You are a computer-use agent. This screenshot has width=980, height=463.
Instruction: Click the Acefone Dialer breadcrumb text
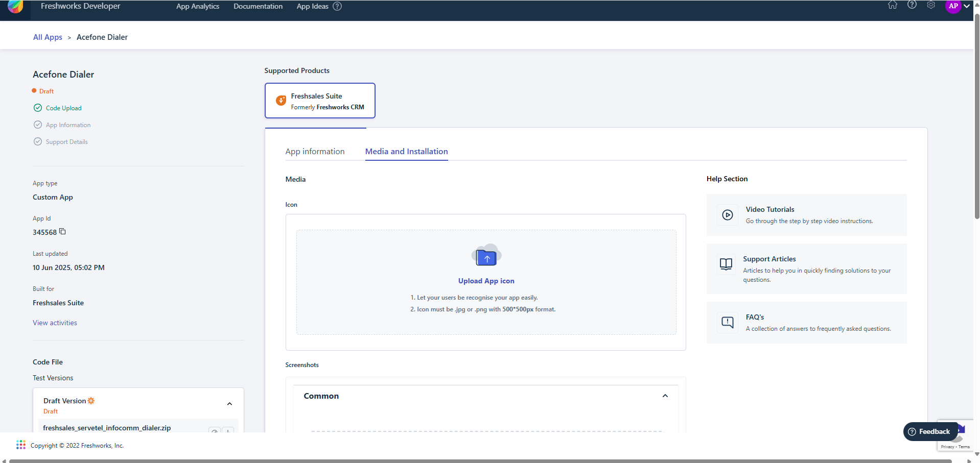pos(102,37)
